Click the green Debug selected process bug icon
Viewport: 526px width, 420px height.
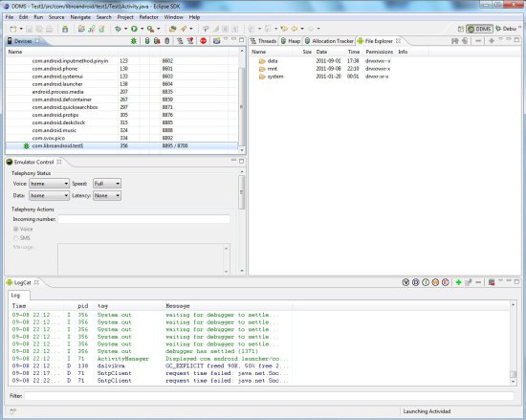134,41
